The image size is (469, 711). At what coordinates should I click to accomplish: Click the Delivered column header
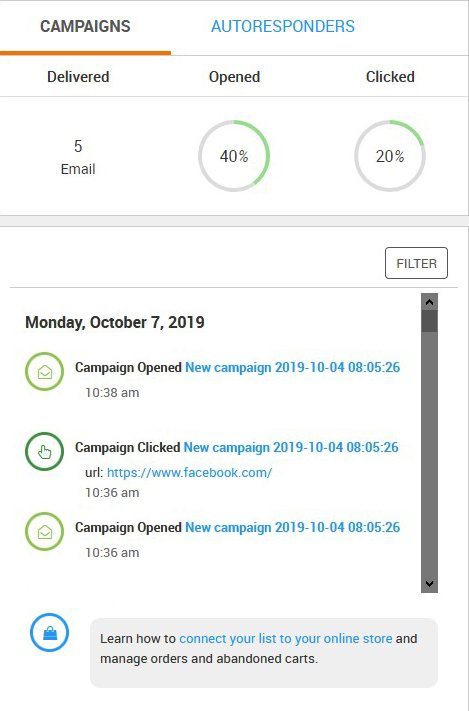78,77
